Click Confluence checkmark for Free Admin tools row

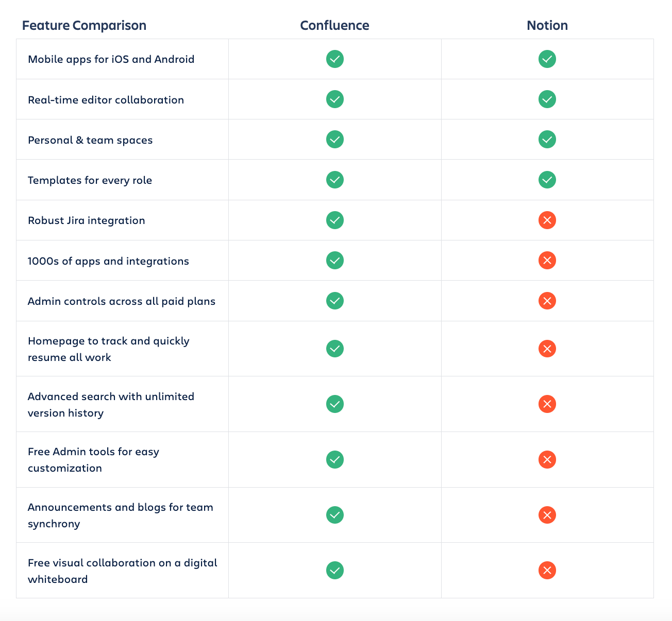[x=335, y=460]
